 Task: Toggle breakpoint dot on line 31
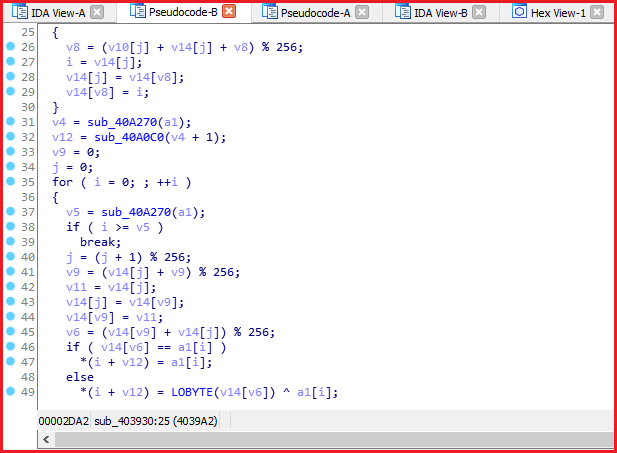click(x=11, y=122)
